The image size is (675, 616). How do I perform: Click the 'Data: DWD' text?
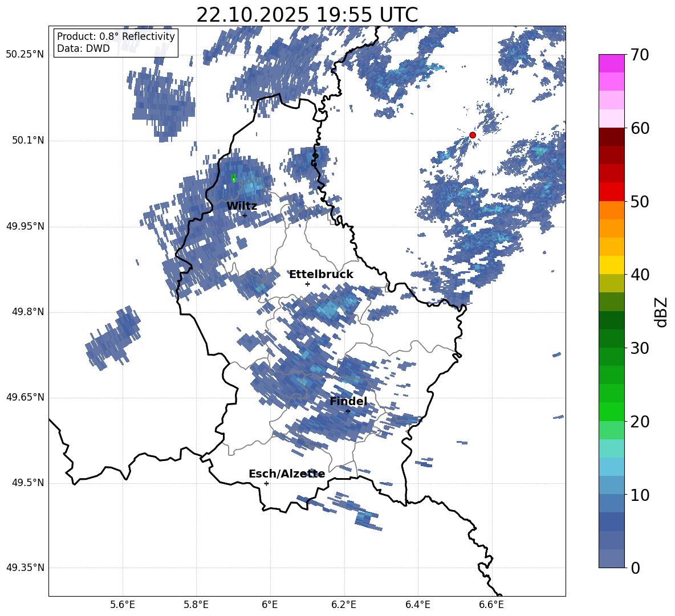[x=83, y=48]
